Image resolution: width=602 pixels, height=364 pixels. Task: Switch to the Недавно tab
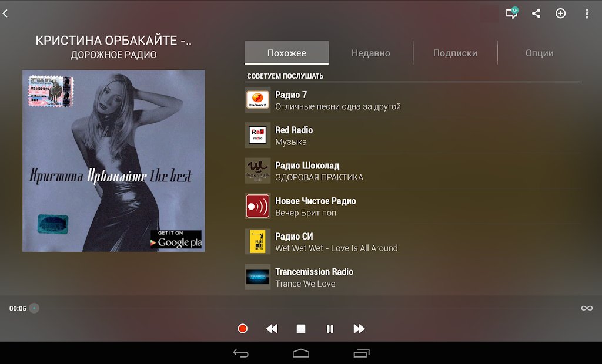(x=371, y=52)
